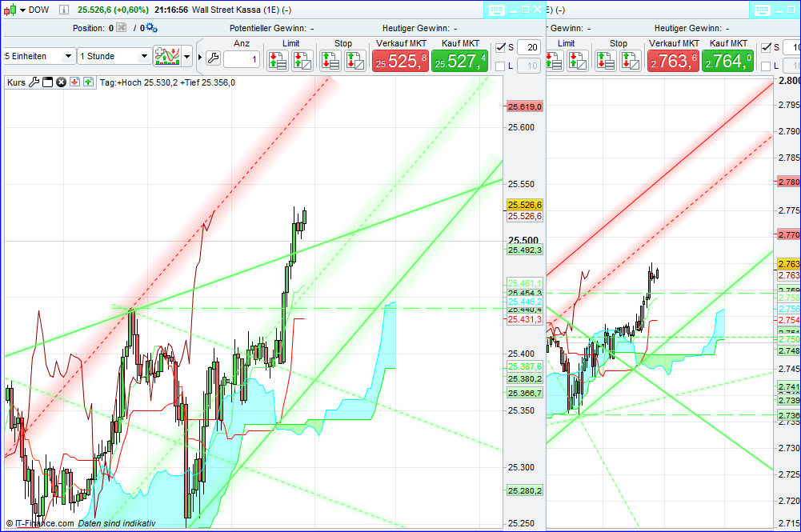Click the green Kauf MKT 25.527,4 button
Image resolution: width=801 pixels, height=532 pixels.
[x=460, y=60]
